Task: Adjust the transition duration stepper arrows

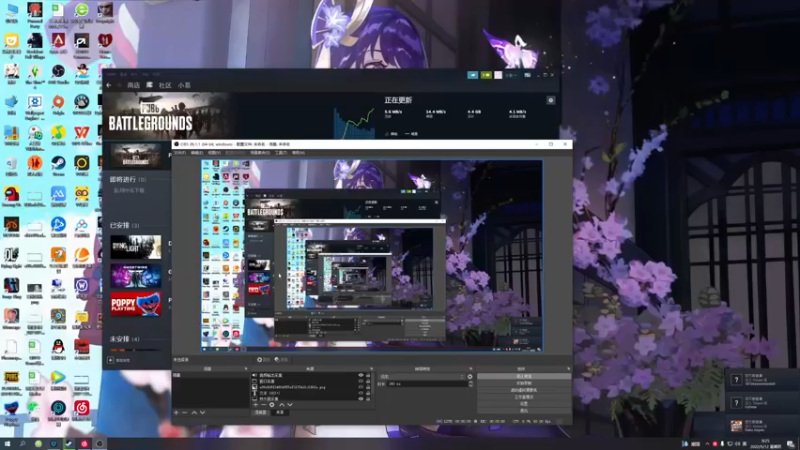Action: [x=470, y=384]
